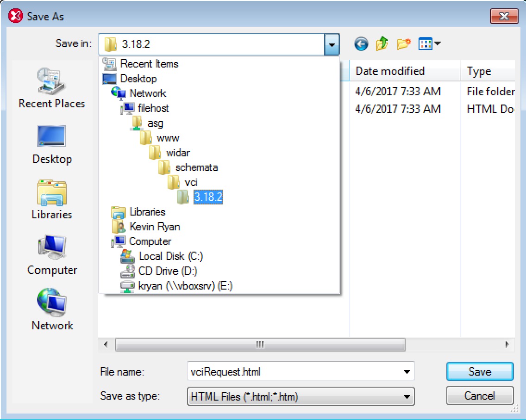The image size is (526, 420).
Task: Go up one folder level
Action: [382, 44]
